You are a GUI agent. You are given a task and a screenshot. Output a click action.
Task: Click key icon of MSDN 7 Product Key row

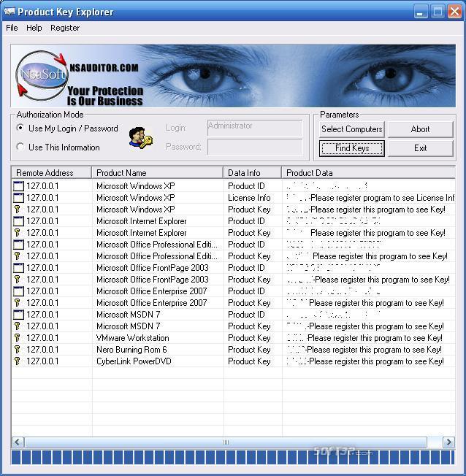point(18,326)
